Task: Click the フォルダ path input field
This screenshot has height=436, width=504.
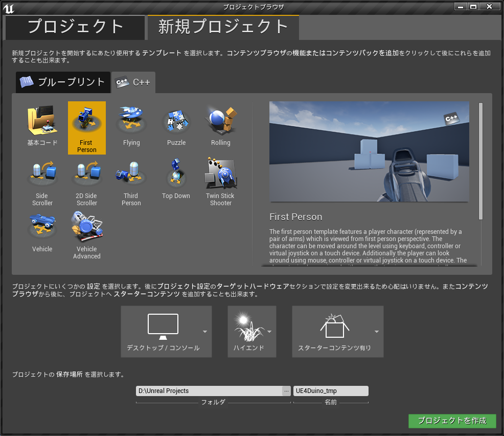Action: pyautogui.click(x=209, y=391)
